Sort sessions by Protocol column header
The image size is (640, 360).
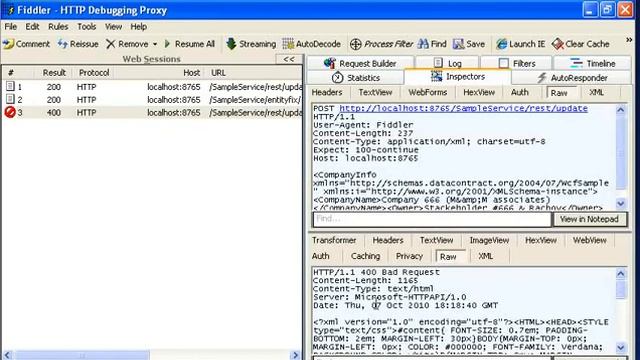94,73
